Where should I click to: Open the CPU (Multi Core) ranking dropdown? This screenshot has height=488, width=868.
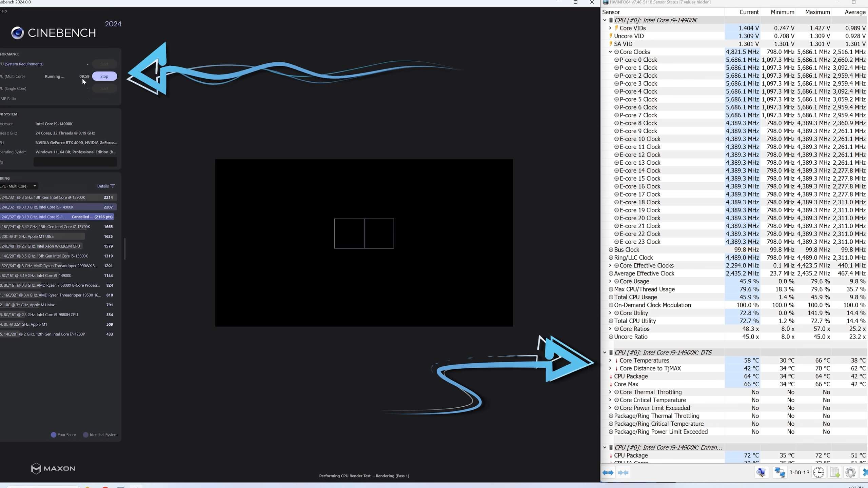tap(19, 186)
